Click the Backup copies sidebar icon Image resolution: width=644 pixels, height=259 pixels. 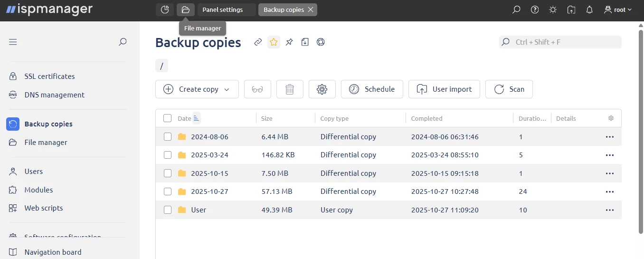pos(13,124)
